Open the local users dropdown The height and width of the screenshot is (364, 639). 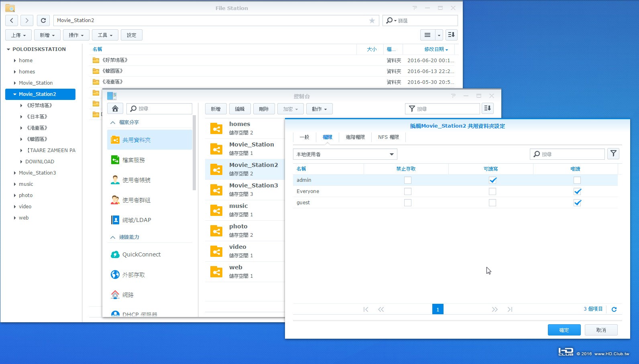coord(345,154)
